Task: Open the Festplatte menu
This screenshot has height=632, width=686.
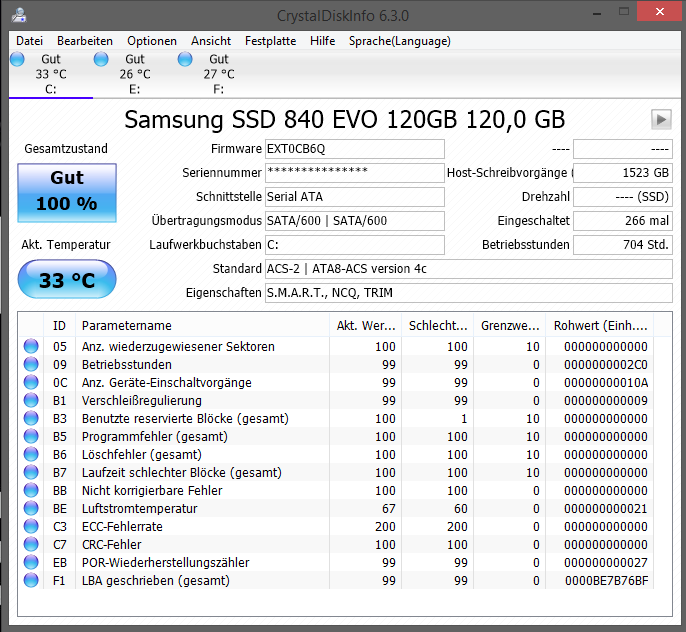Action: pyautogui.click(x=270, y=41)
